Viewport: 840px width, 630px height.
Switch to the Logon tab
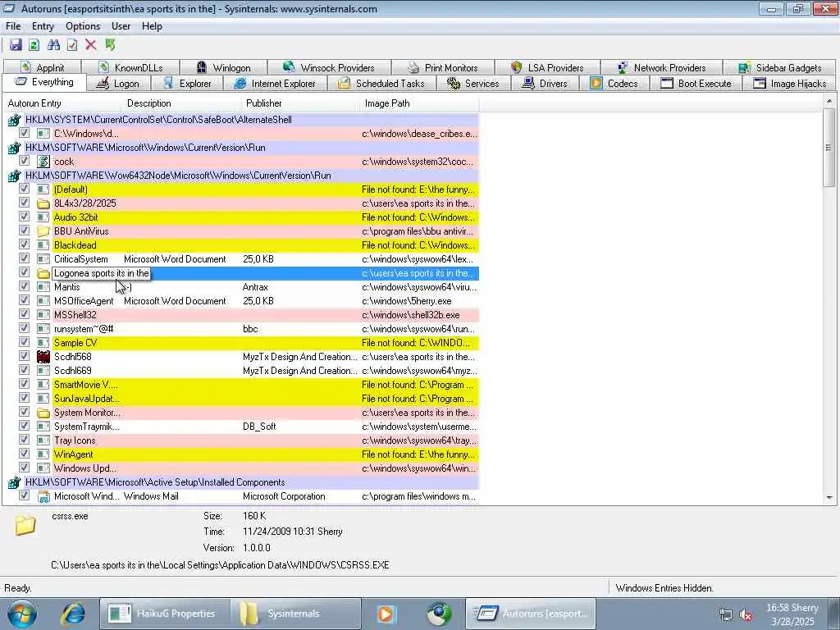pyautogui.click(x=119, y=84)
